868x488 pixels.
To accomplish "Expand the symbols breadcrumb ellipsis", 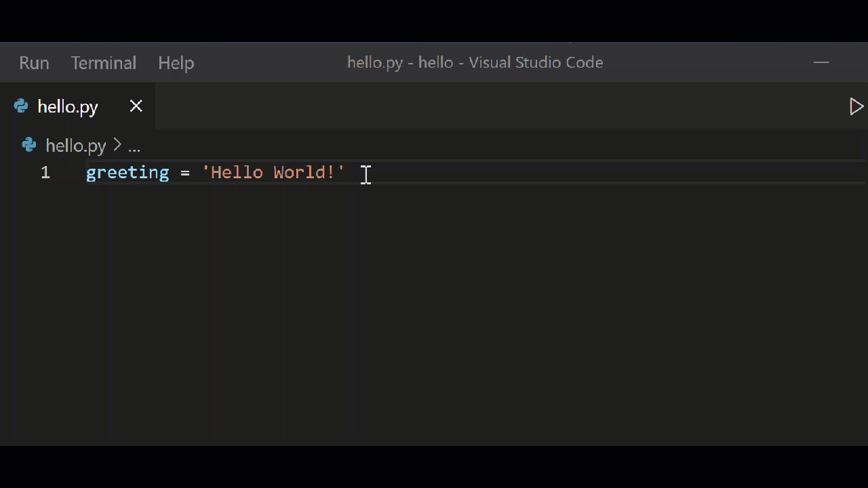I will (x=134, y=146).
